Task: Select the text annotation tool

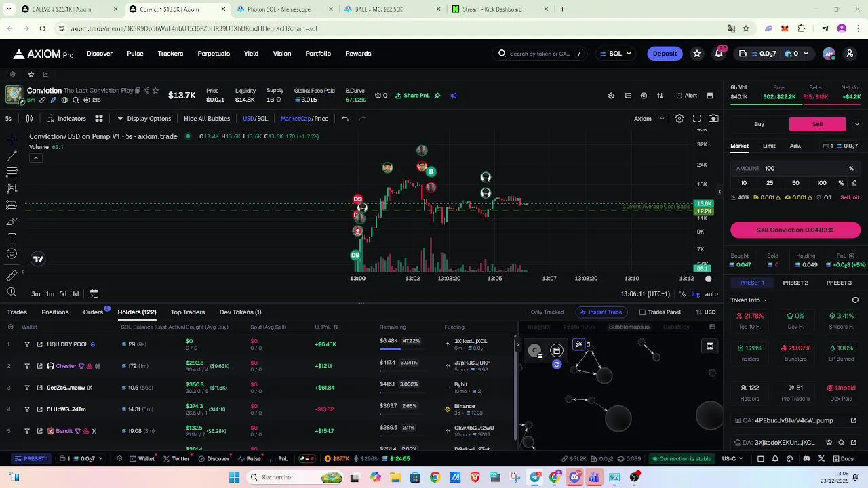Action: pos(12,237)
